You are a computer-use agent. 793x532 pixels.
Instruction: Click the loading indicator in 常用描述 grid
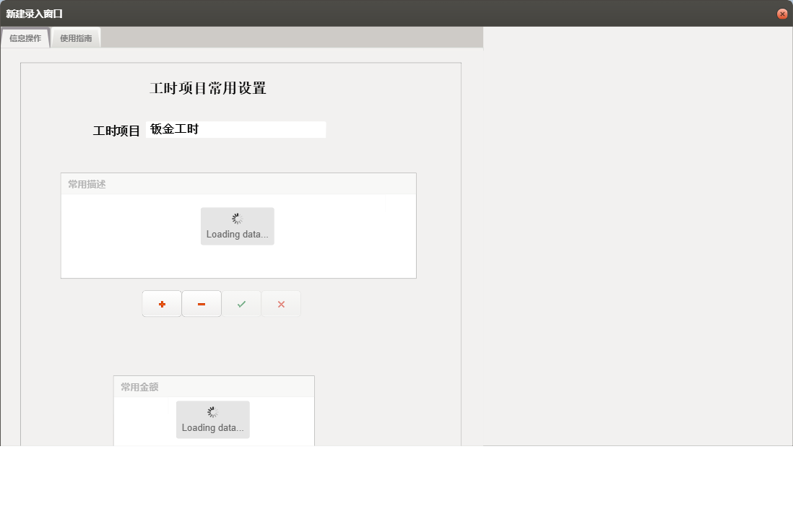[237, 226]
